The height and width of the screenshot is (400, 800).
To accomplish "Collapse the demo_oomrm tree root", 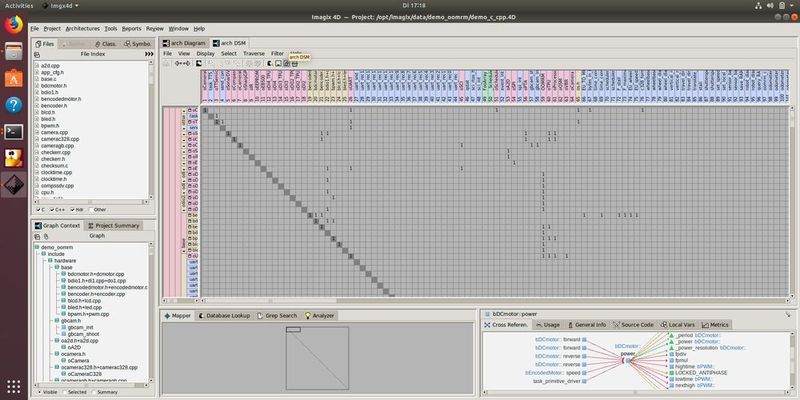I will tap(37, 247).
